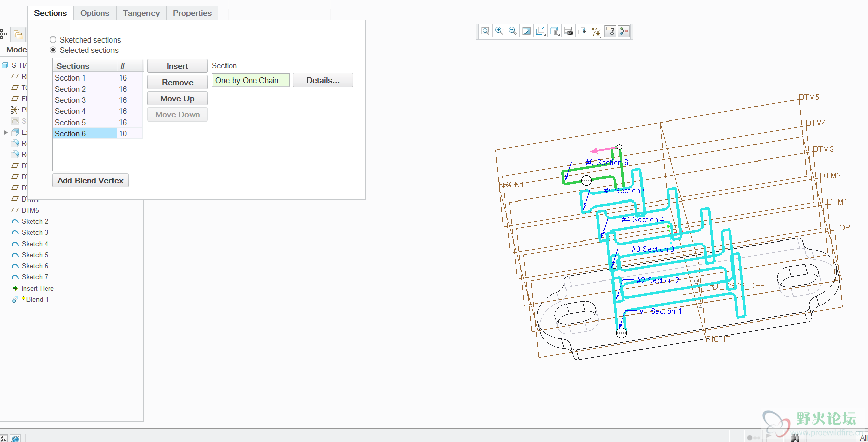Open the Tangency tab
Screen dimensions: 868x442
pos(141,13)
